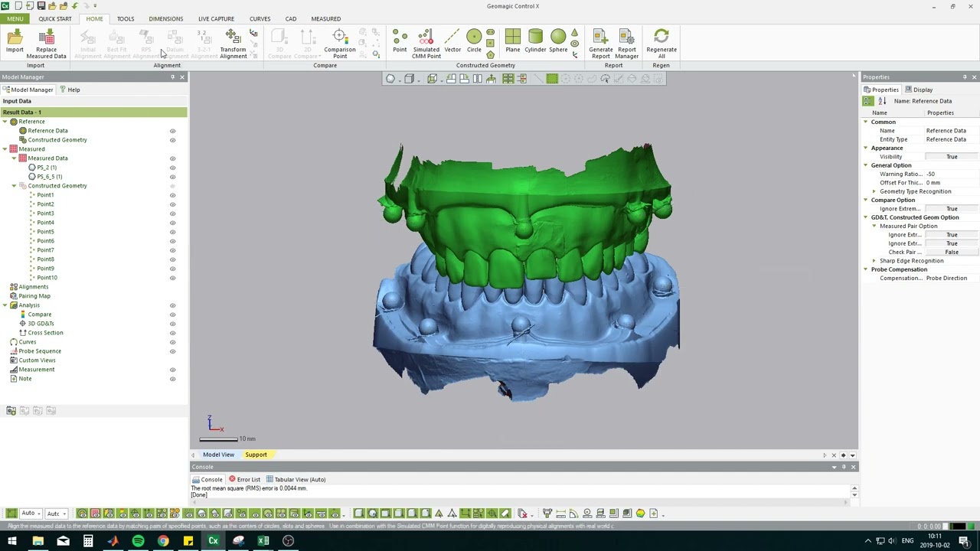The height and width of the screenshot is (551, 980).
Task: Click the Generate Report icon
Action: (600, 44)
